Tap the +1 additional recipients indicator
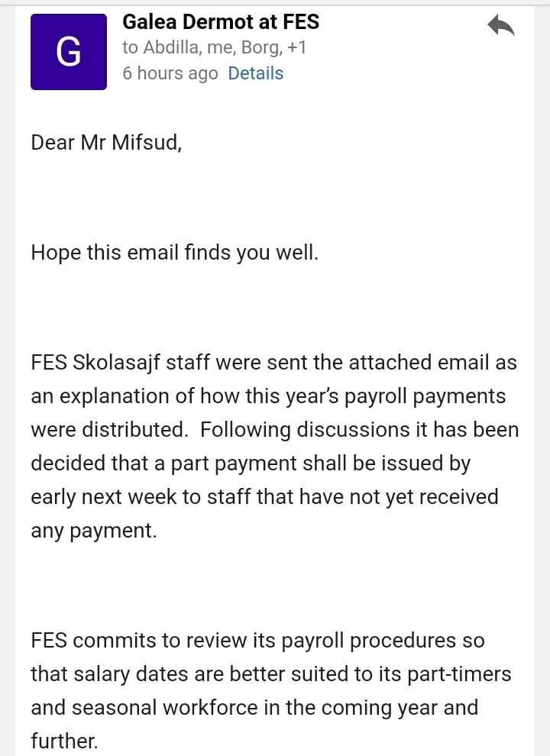 pos(296,47)
